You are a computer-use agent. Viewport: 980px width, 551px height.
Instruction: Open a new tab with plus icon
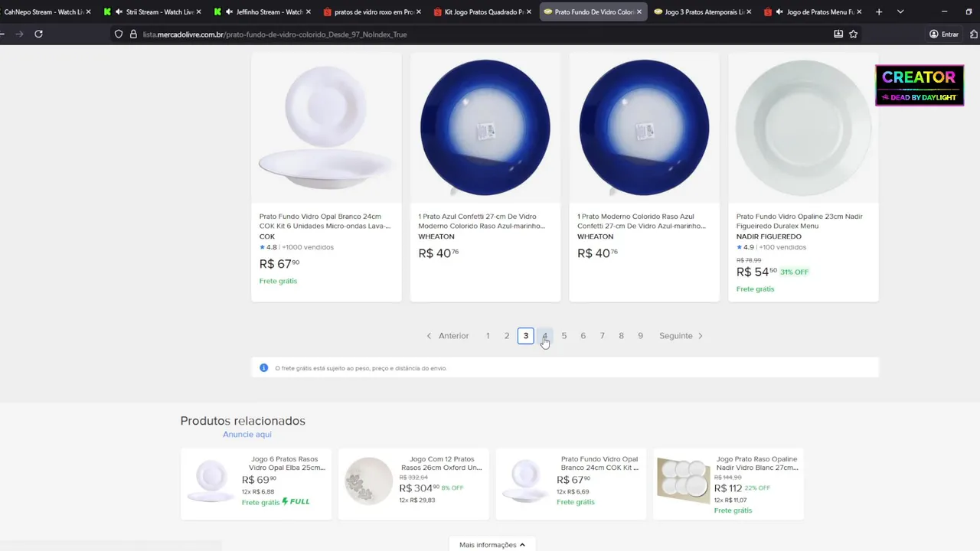pos(879,11)
